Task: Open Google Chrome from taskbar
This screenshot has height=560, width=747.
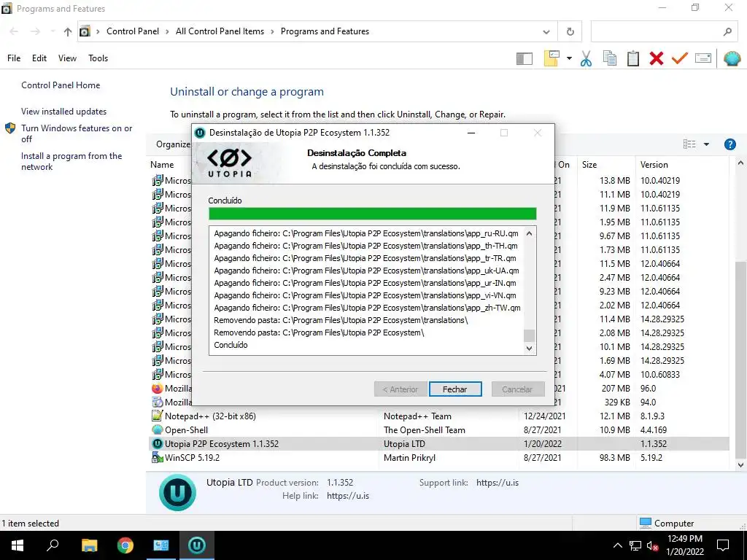Action: (x=125, y=545)
